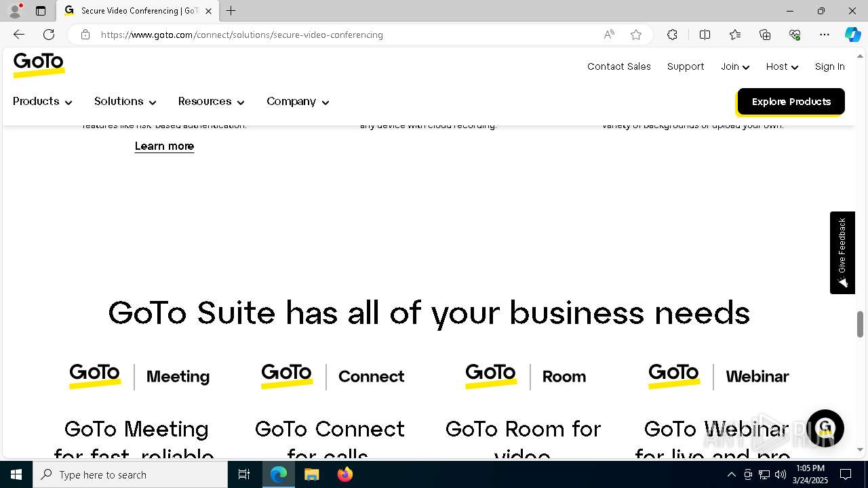Open Copilot sidebar

853,35
